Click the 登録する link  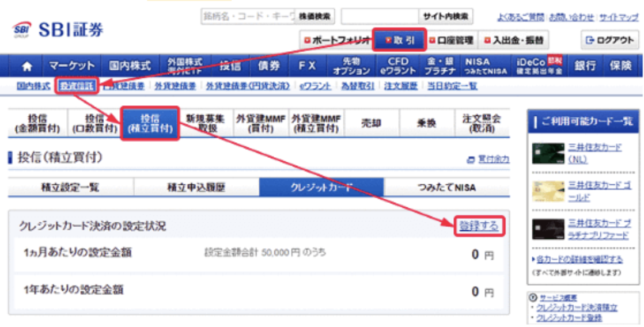pyautogui.click(x=478, y=226)
